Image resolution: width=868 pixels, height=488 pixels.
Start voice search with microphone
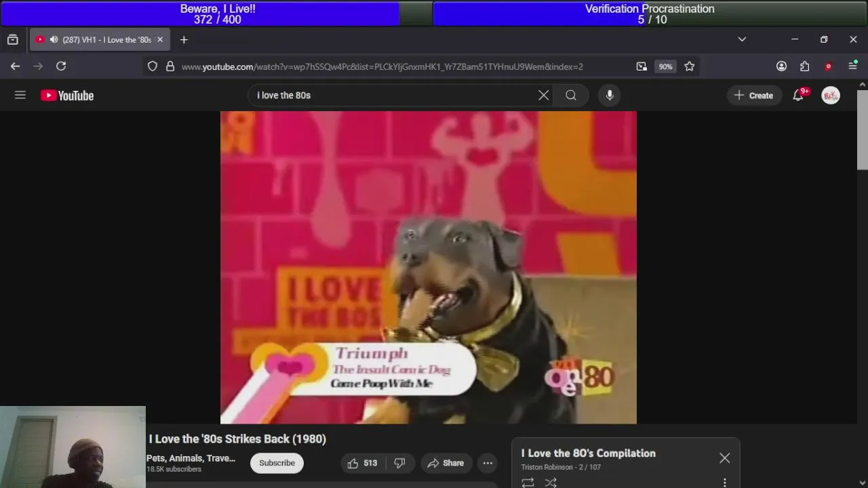(610, 96)
